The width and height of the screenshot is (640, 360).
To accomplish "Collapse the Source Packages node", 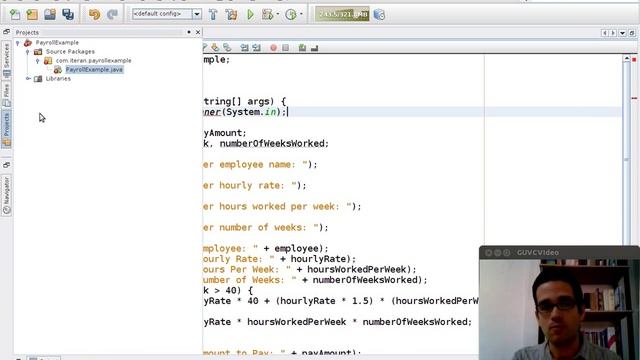I will click(x=27, y=52).
